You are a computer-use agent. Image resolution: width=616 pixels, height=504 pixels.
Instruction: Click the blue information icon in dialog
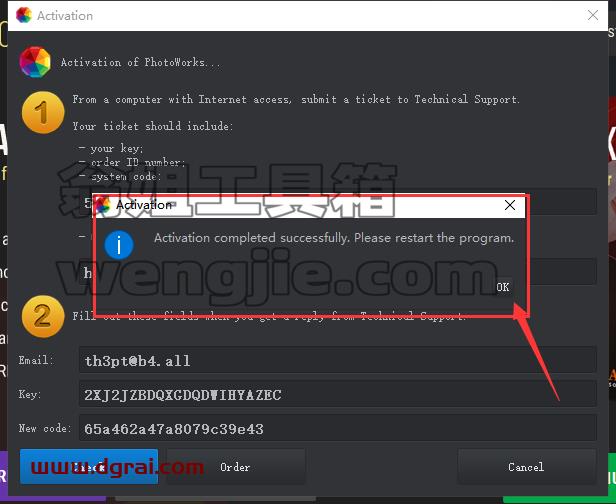(119, 245)
